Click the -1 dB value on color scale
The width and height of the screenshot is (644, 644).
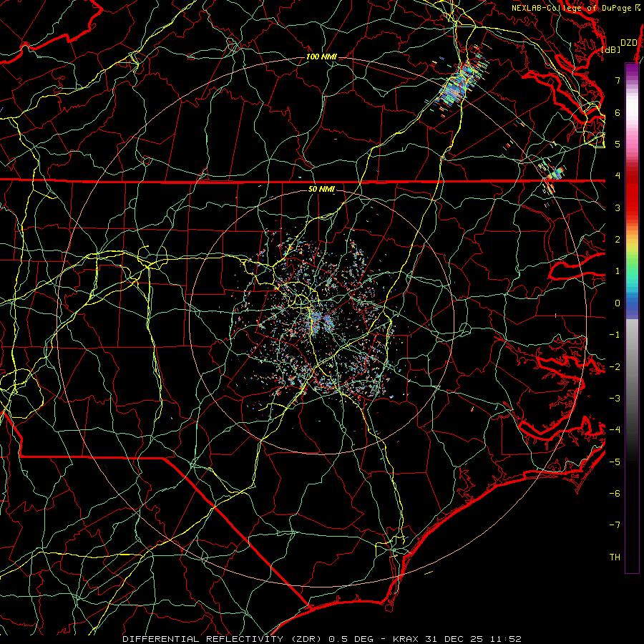click(x=615, y=335)
